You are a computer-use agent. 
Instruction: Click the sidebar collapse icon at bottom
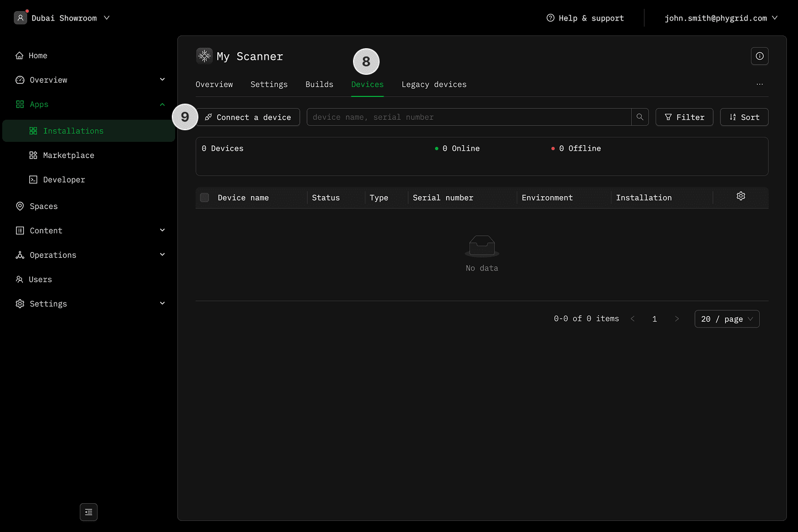click(89, 512)
